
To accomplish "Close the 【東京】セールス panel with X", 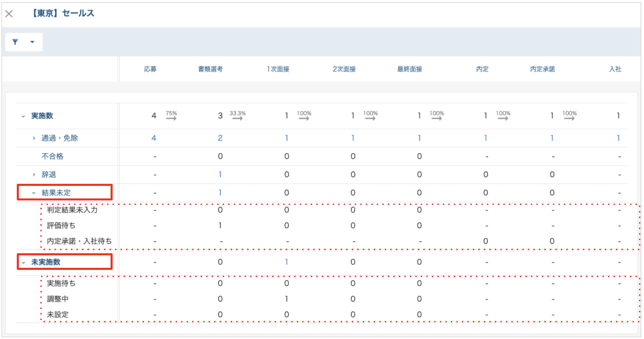I will coord(9,14).
